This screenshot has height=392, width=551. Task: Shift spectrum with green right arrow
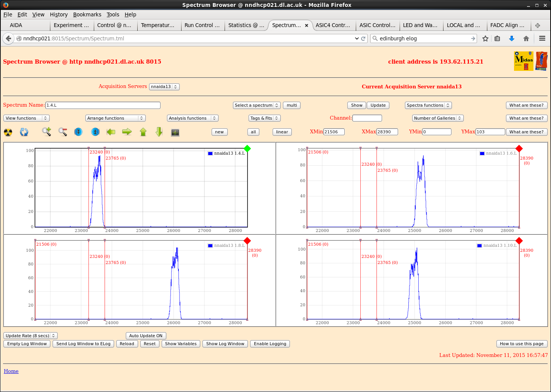pyautogui.click(x=127, y=132)
